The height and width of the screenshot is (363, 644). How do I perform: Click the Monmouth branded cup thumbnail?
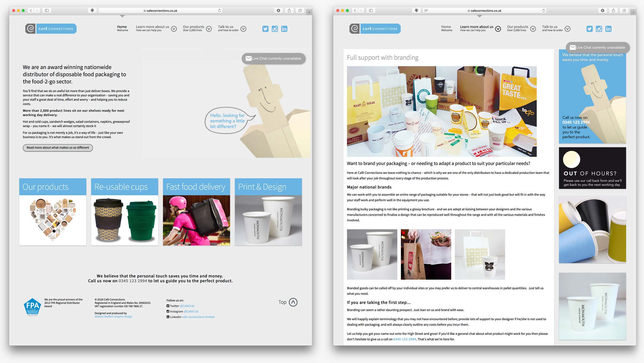371,254
